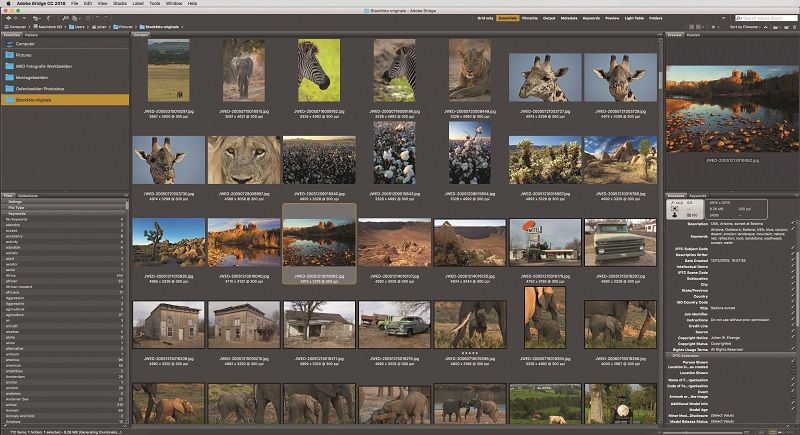Switch to the Folders panel tab
The image size is (800, 435).
[32, 35]
